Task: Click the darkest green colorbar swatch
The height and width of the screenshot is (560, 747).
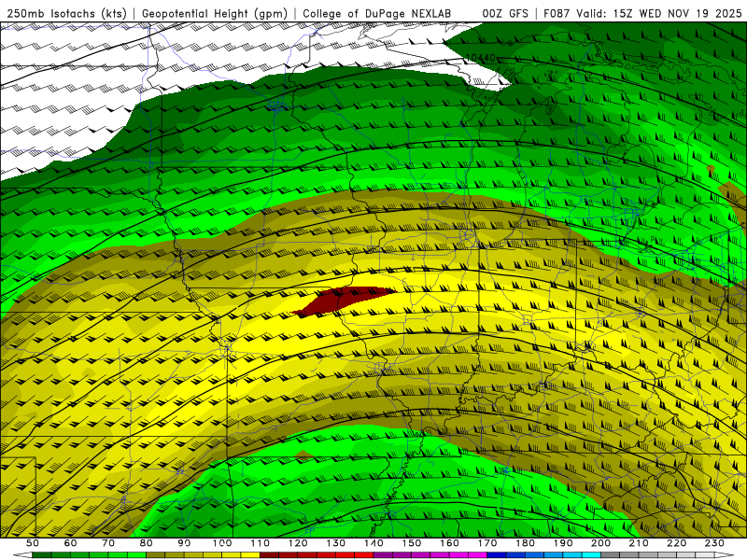Action: (42, 555)
